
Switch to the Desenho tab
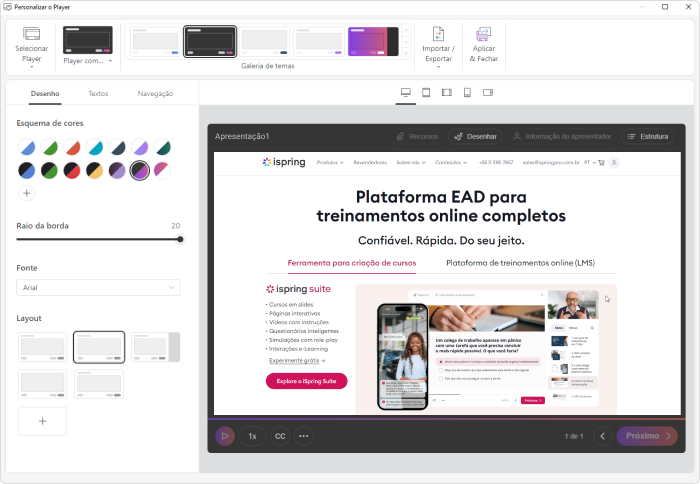click(x=45, y=93)
